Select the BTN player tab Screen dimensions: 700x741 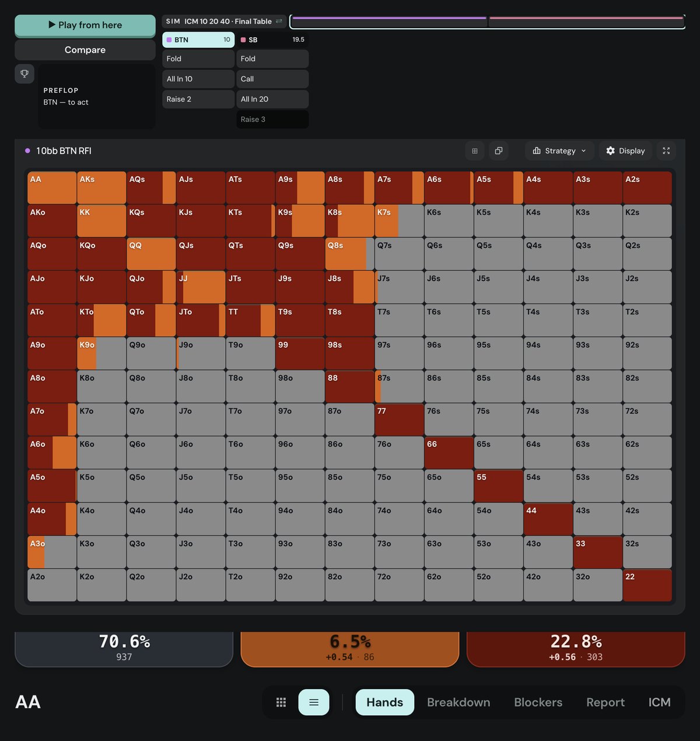click(198, 40)
